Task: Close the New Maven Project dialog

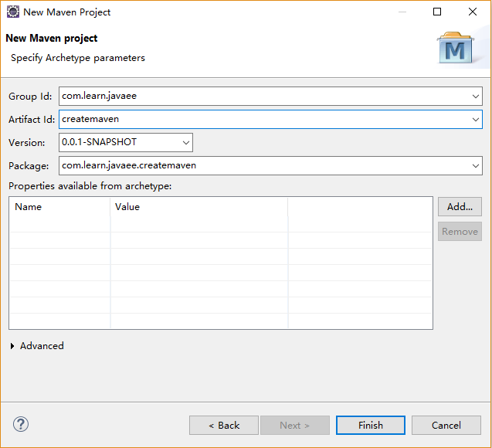Action: coord(473,12)
